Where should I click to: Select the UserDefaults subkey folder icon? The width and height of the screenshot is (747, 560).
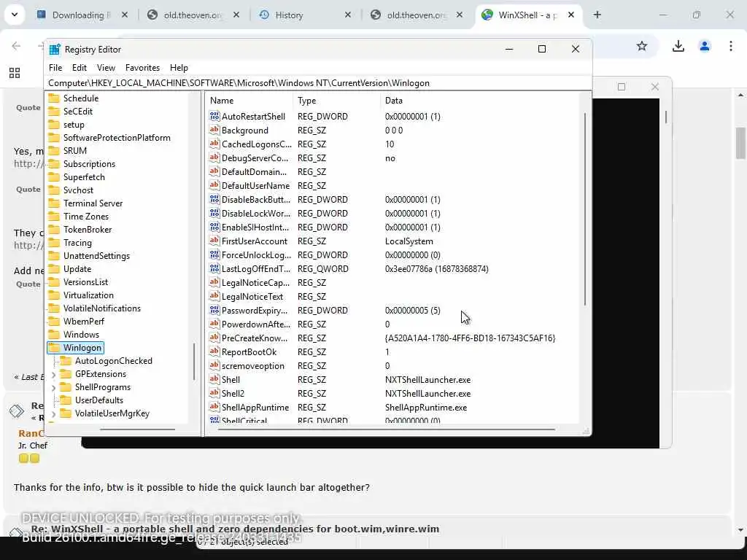point(66,400)
